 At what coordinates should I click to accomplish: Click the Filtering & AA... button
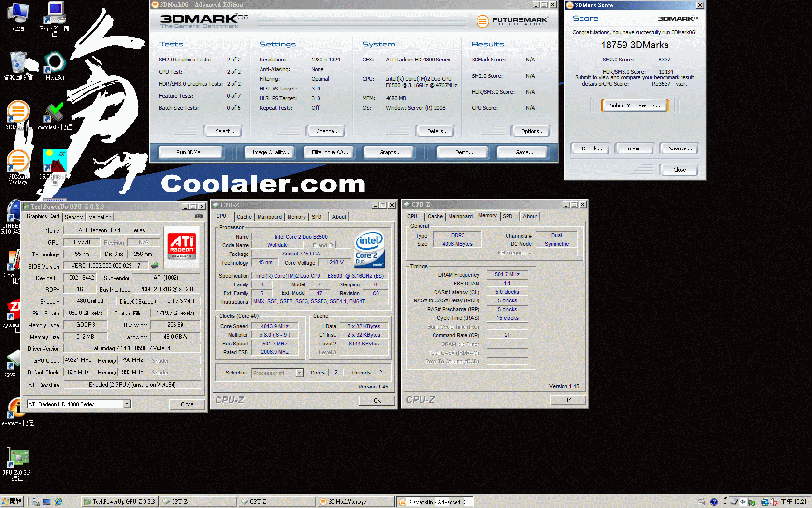point(330,152)
